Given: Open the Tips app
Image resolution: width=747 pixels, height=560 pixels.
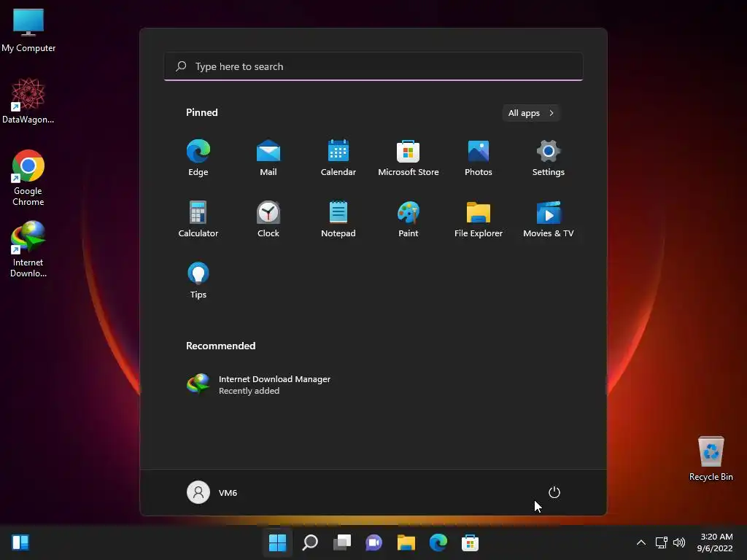Looking at the screenshot, I should [x=198, y=281].
